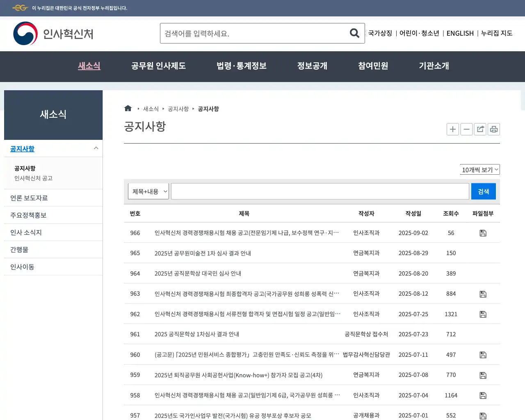The width and height of the screenshot is (525, 420).
Task: Click the share page icon
Action: tap(480, 129)
